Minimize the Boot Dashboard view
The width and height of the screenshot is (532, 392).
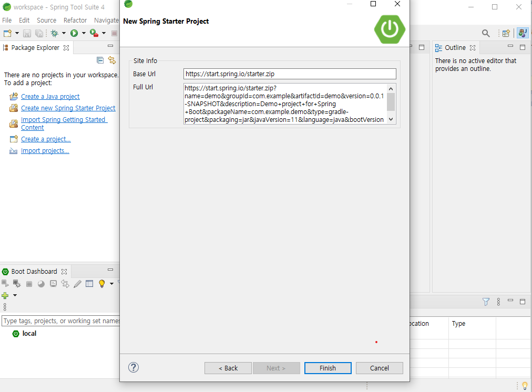click(x=110, y=270)
